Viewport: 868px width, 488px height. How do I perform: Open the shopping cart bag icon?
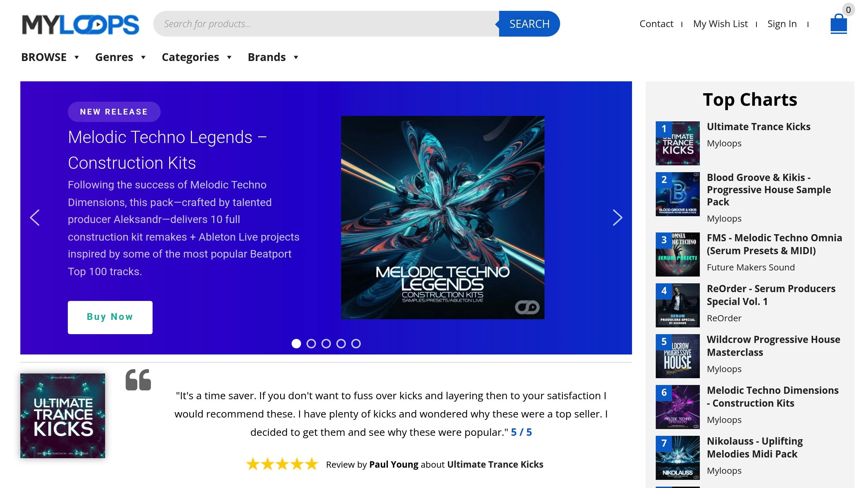[839, 24]
